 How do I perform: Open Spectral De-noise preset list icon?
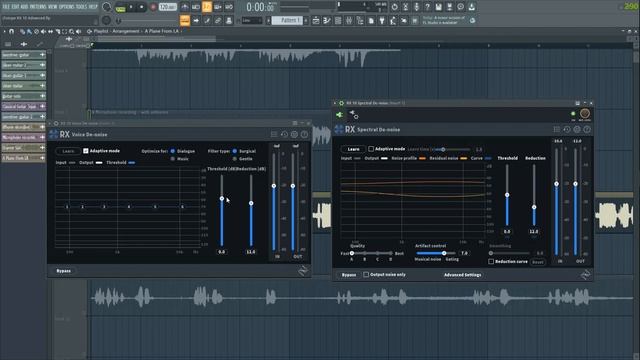click(x=557, y=129)
